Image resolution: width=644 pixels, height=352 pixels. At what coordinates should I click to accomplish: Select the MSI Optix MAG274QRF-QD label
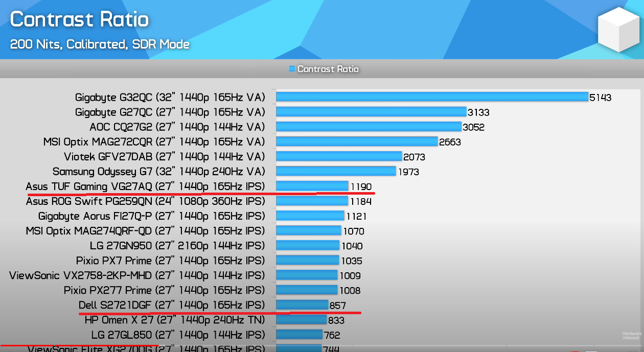146,231
